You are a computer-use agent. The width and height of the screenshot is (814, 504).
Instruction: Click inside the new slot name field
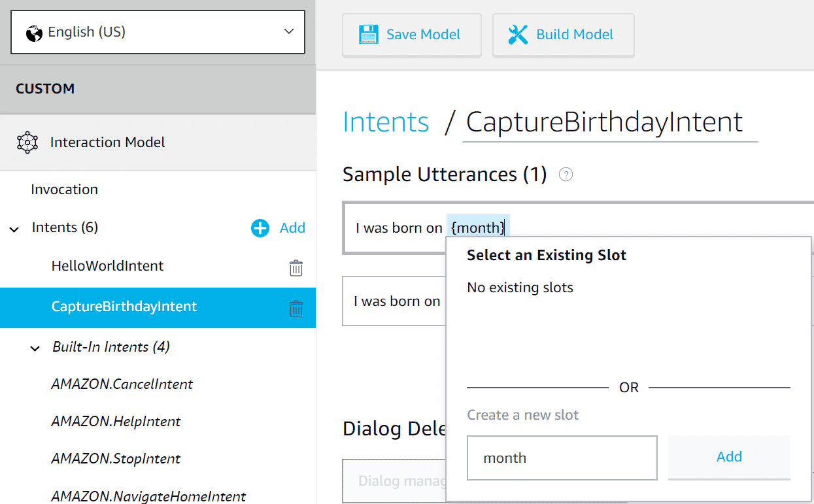561,457
